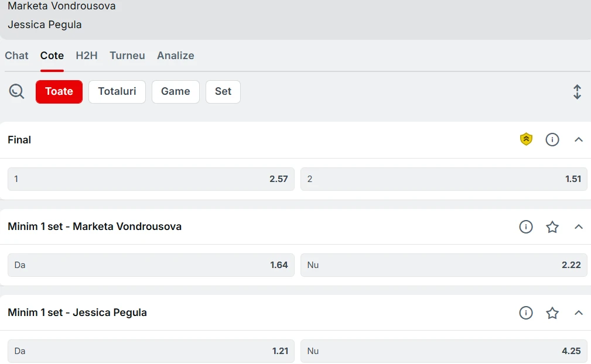Collapse Minim 1 set Marketa Vondrousova section
591x364 pixels.
click(579, 226)
